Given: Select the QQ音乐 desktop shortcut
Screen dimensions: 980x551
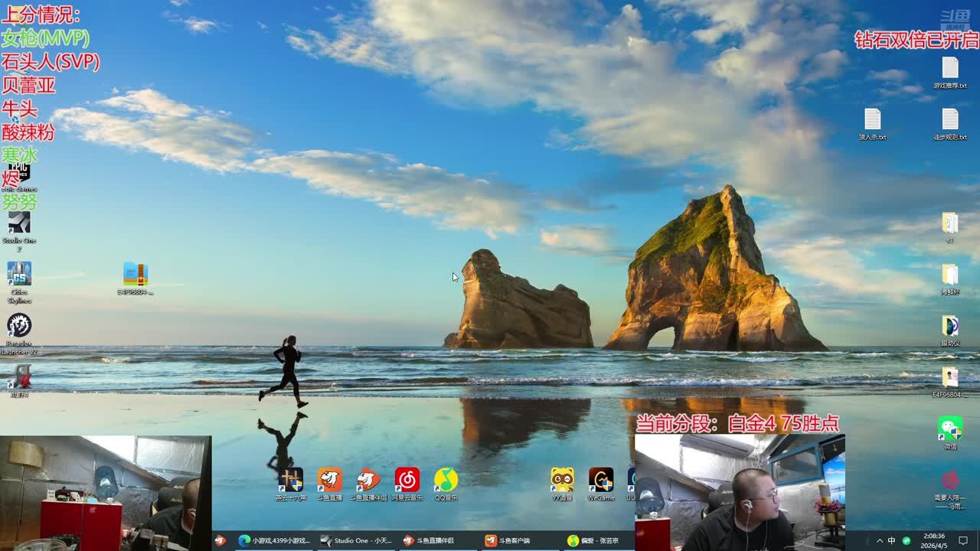Looking at the screenshot, I should point(446,481).
